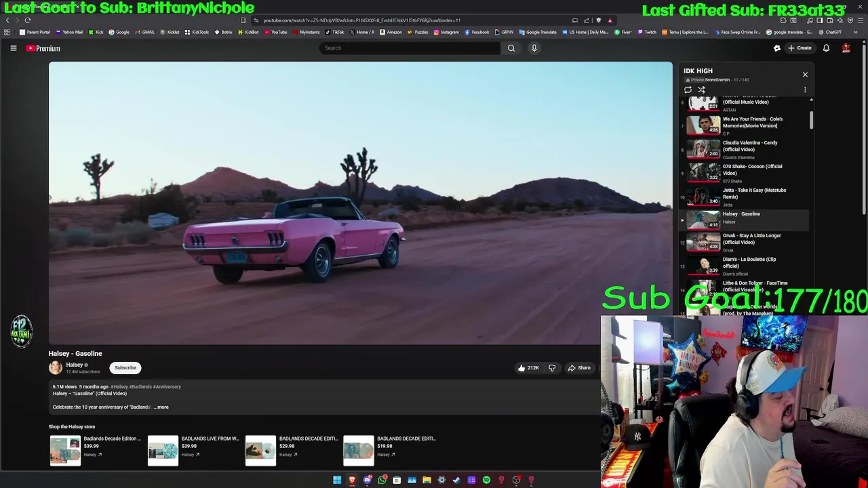868x488 pixels.
Task: Open playlist three-dot options menu
Action: [x=805, y=90]
